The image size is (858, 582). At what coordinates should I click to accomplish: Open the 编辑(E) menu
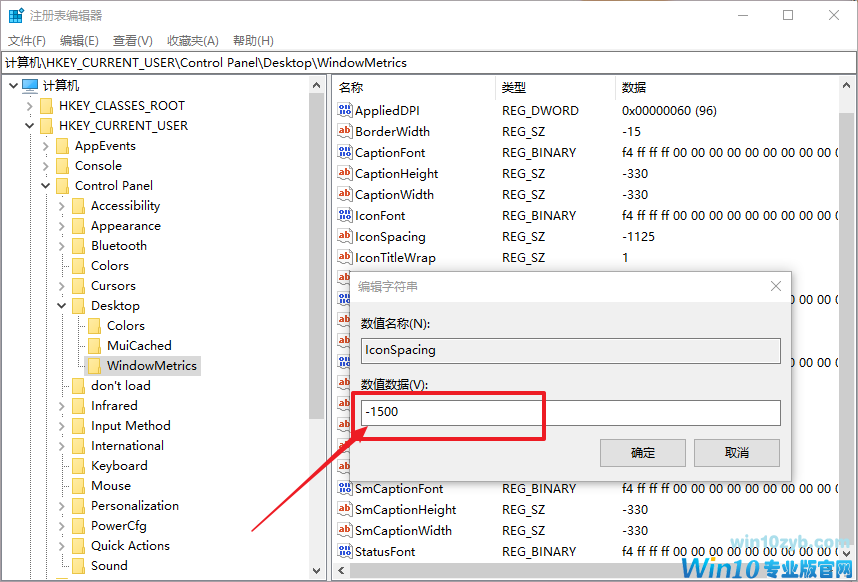(x=79, y=40)
